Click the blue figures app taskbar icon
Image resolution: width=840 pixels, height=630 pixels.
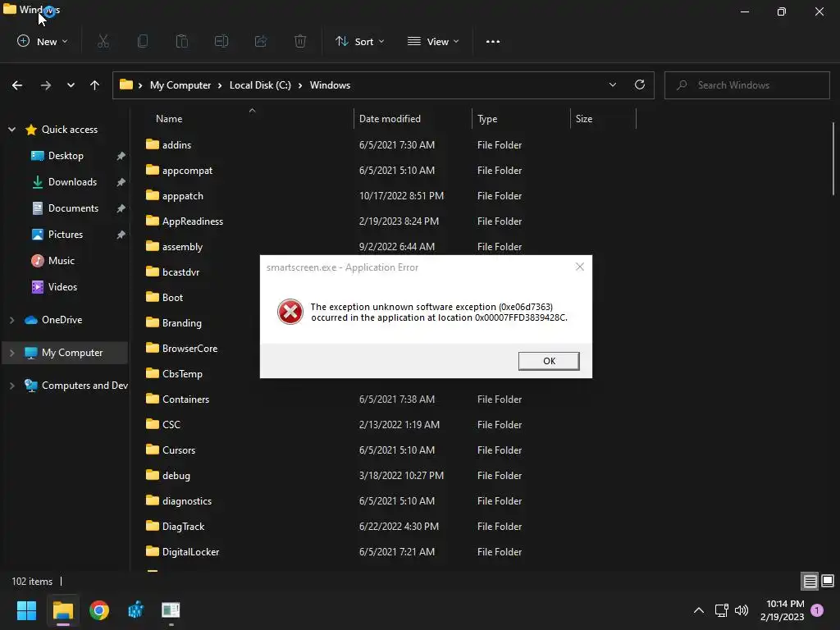135,610
